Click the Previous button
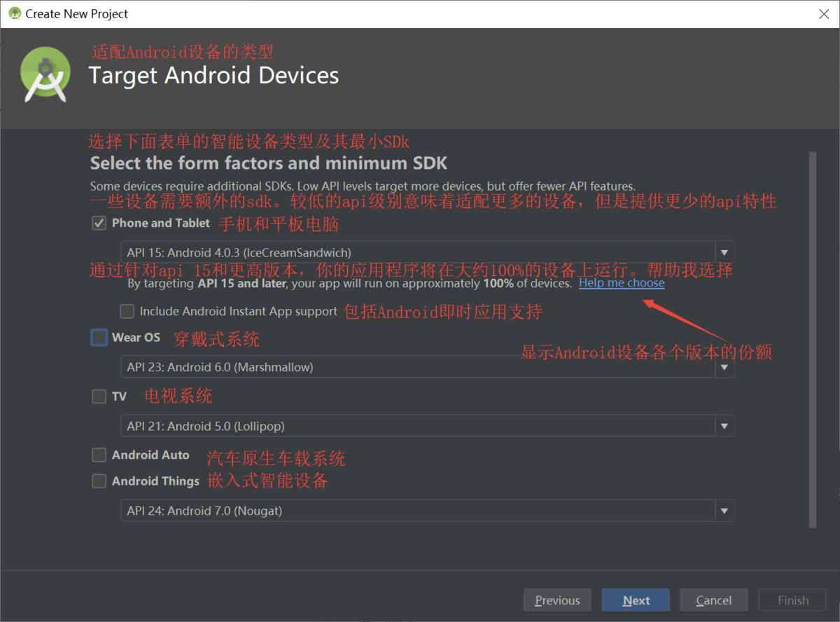Screen dimensions: 840x622 click(557, 600)
